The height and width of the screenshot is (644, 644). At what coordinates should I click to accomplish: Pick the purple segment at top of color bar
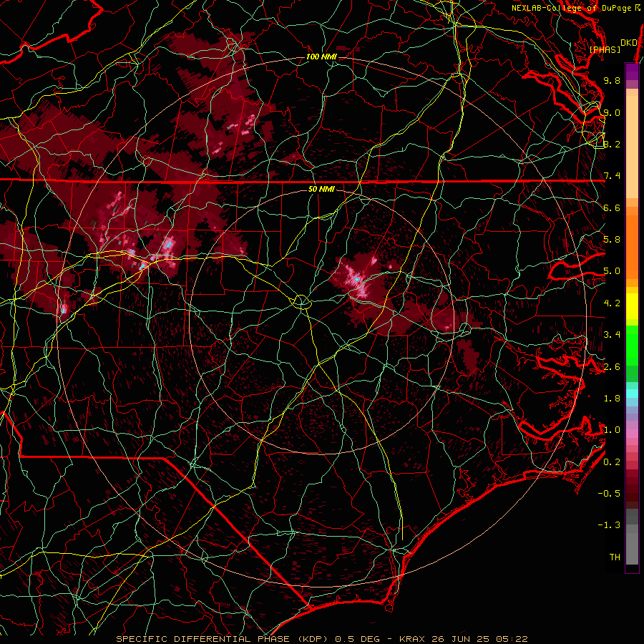(632, 72)
